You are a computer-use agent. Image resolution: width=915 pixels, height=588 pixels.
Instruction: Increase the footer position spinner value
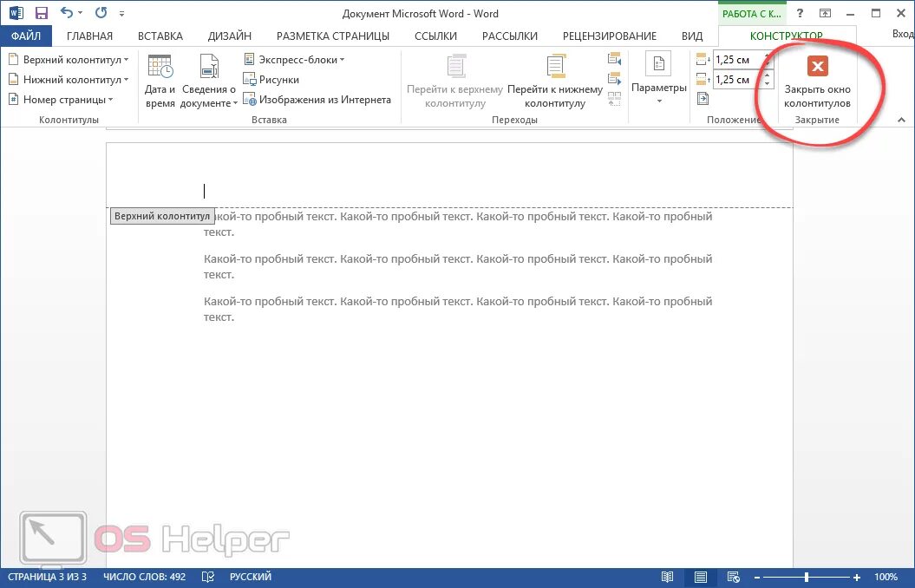point(768,75)
